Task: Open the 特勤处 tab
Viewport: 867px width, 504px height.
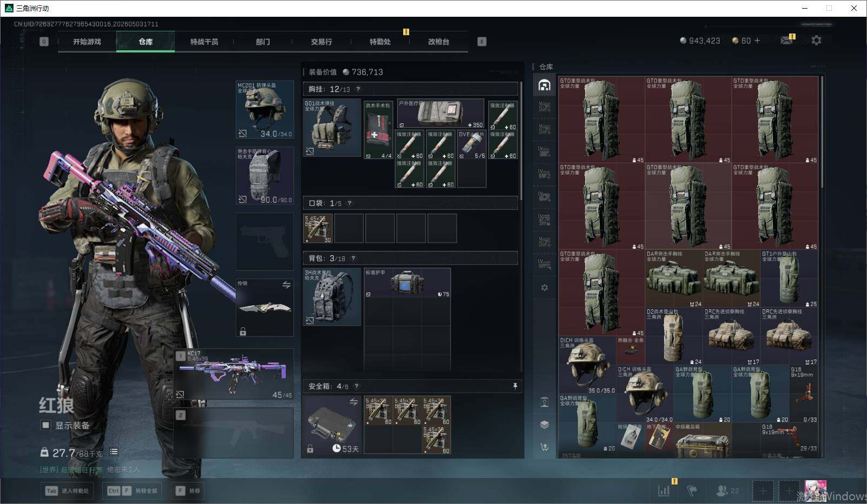Action: click(x=380, y=42)
